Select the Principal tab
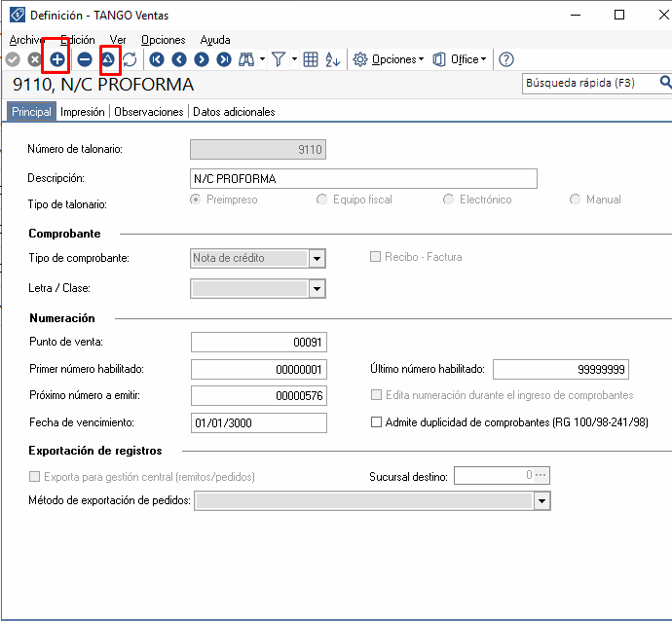Image resolution: width=672 pixels, height=621 pixels. (x=31, y=112)
